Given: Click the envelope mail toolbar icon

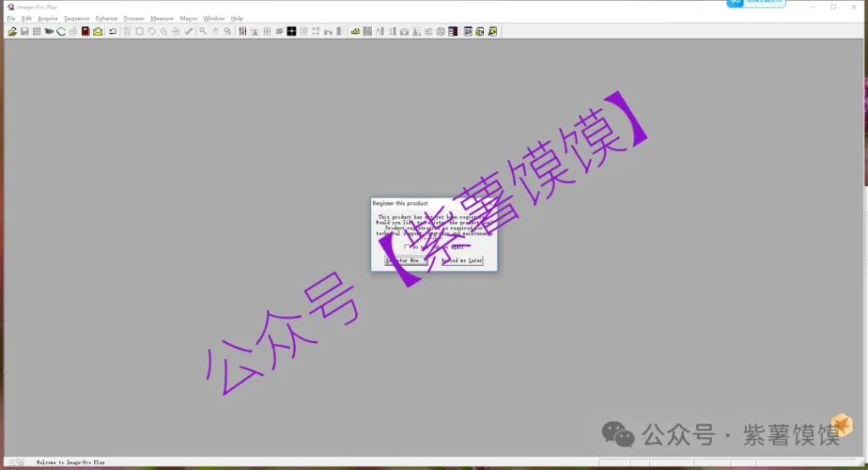Looking at the screenshot, I should tap(97, 31).
